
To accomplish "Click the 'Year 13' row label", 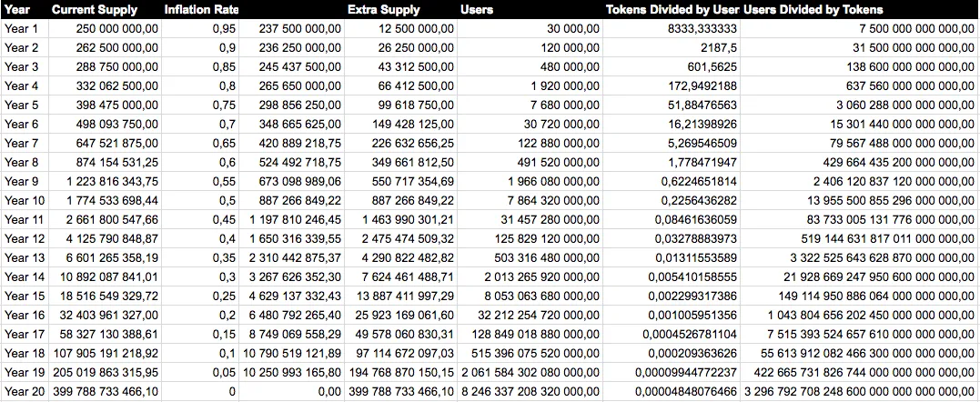I will click(x=25, y=257).
